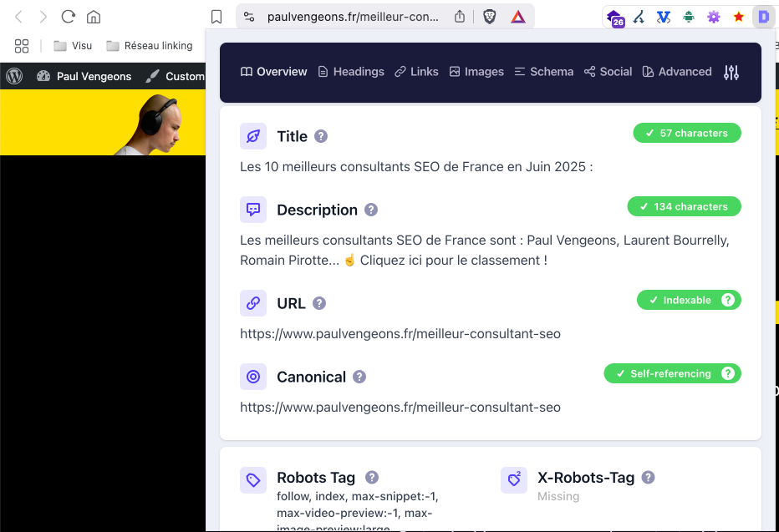This screenshot has width=779, height=532.
Task: Click help icon inside Self-referencing badge
Action: point(727,373)
